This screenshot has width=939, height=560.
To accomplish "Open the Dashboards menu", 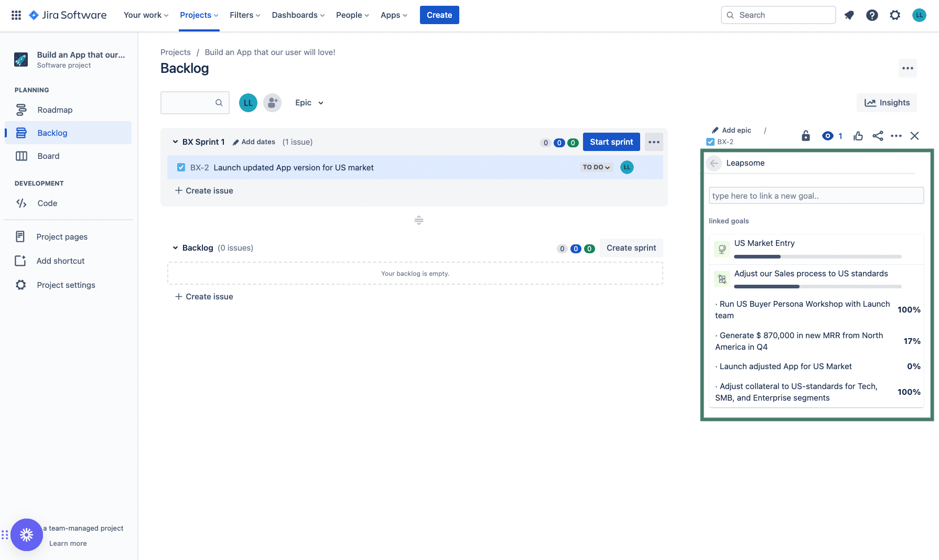I will pos(298,15).
